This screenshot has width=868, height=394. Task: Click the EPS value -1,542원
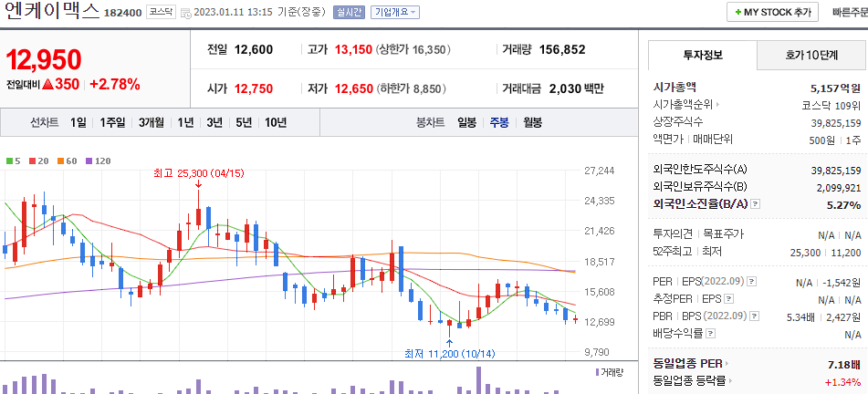coord(842,283)
